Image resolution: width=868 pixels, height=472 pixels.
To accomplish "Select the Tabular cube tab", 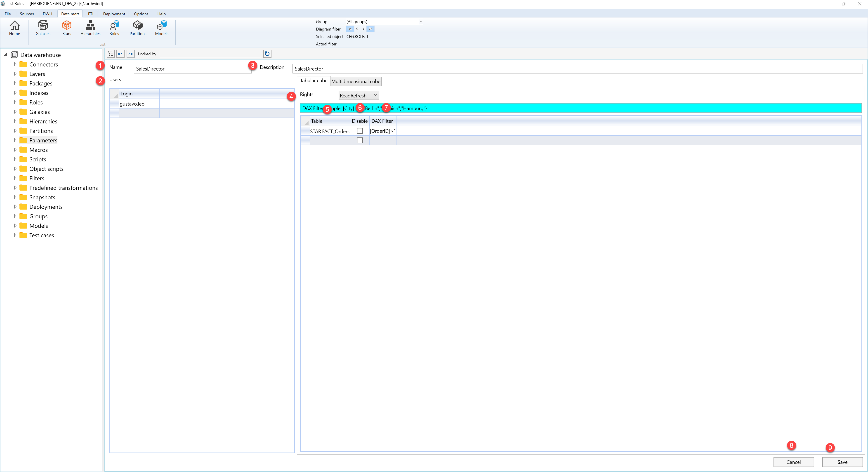I will coord(313,80).
